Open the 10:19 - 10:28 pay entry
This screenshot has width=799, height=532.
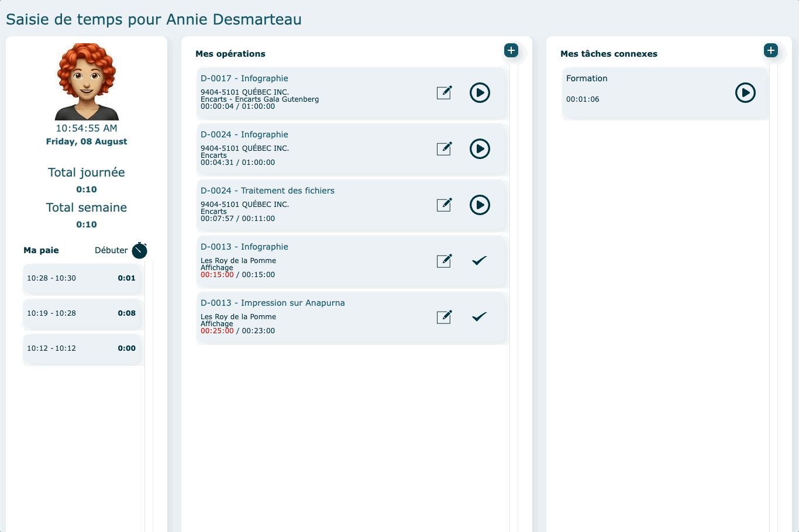(x=82, y=313)
